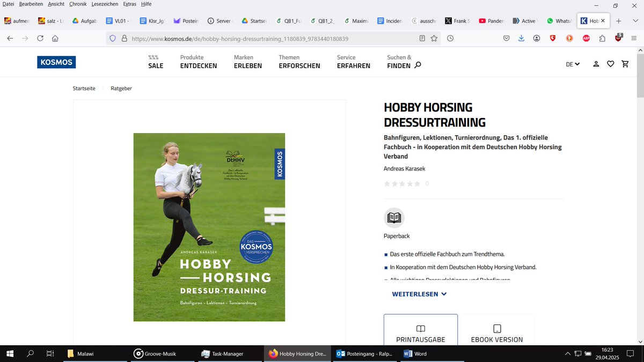
Task: Open the Bearbeiten menu
Action: [31, 4]
